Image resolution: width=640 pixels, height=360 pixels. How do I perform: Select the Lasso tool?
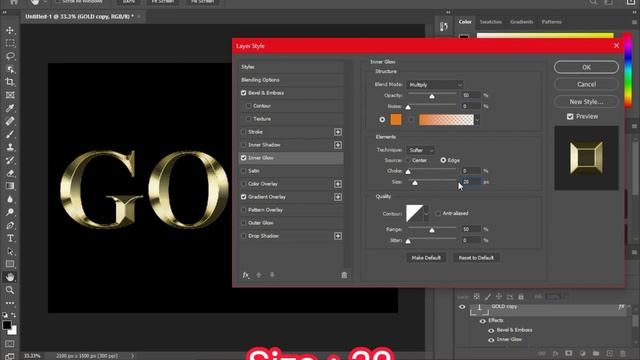click(10, 56)
